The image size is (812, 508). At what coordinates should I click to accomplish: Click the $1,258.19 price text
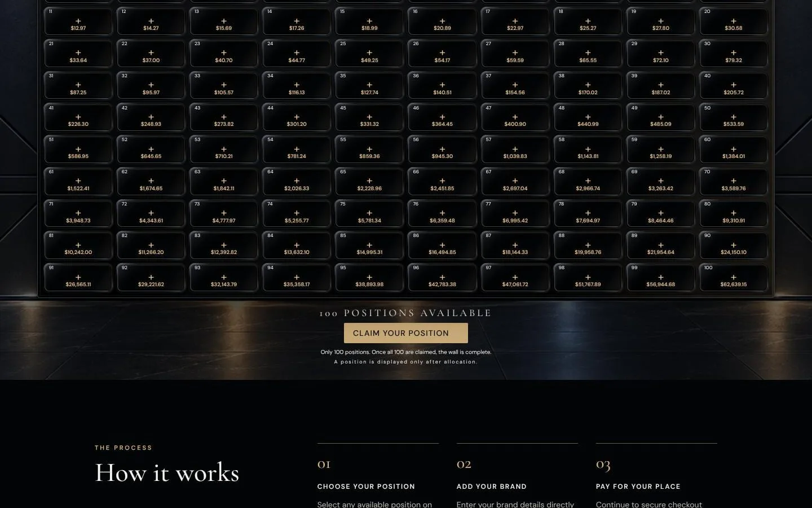click(661, 156)
